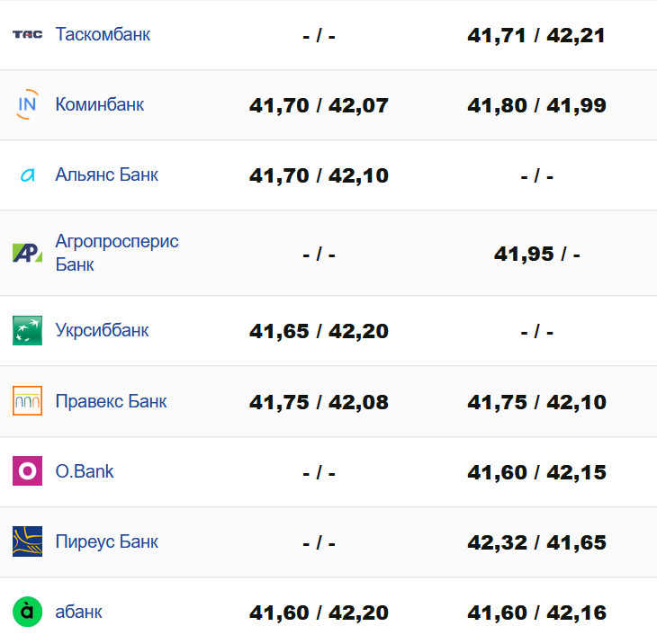657x644 pixels.
Task: Open the Правекс Банк link
Action: click(111, 401)
